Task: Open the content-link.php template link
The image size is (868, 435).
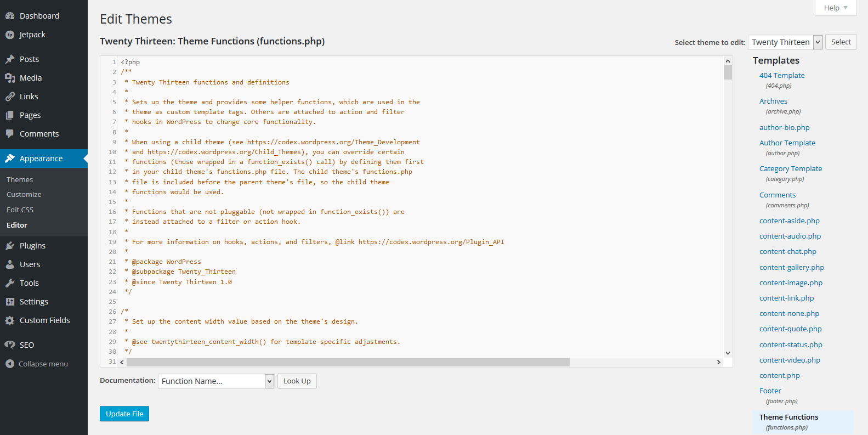Action: tap(787, 298)
